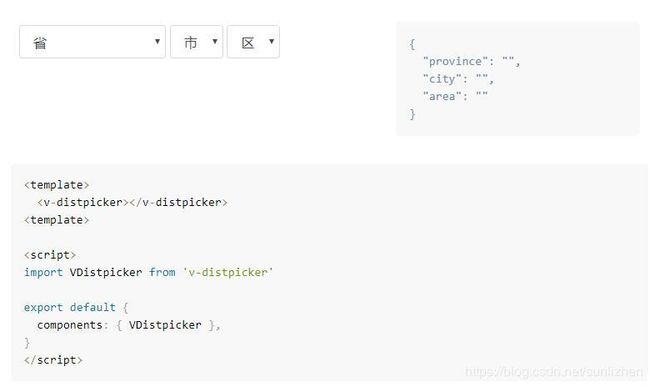
Task: Click the arrow on the 省 select box
Action: click(157, 41)
